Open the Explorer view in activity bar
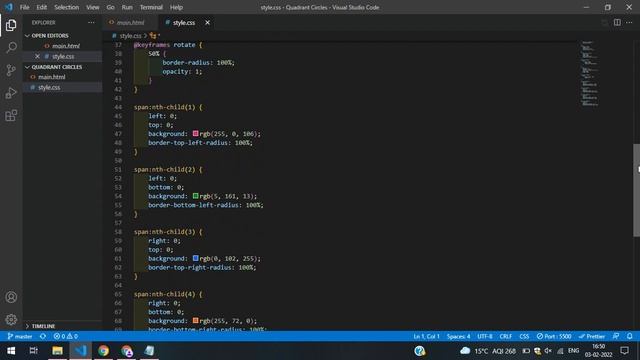The image size is (640, 360). pyautogui.click(x=11, y=25)
